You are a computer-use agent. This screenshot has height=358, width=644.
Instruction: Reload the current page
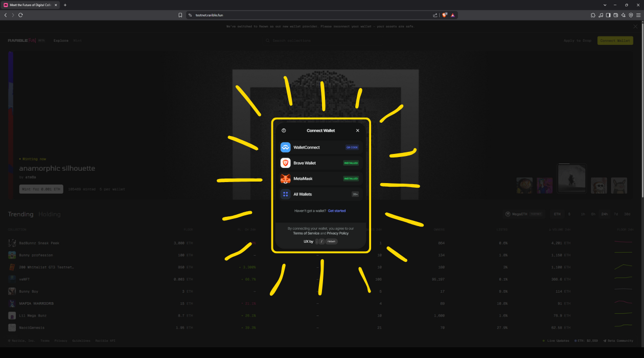[20, 15]
